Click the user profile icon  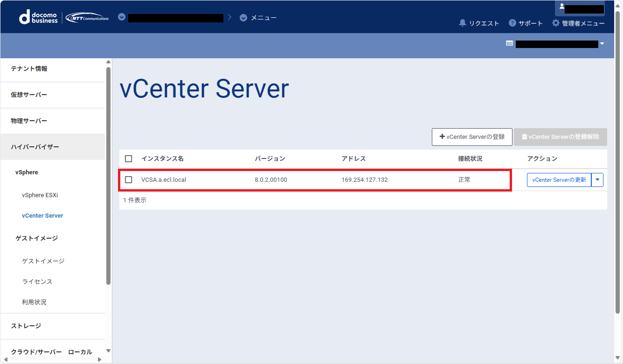(561, 7)
